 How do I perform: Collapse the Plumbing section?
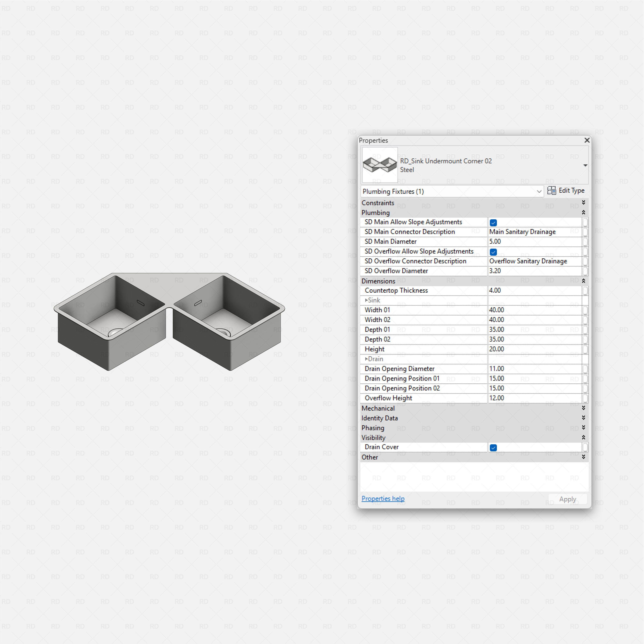[584, 212]
